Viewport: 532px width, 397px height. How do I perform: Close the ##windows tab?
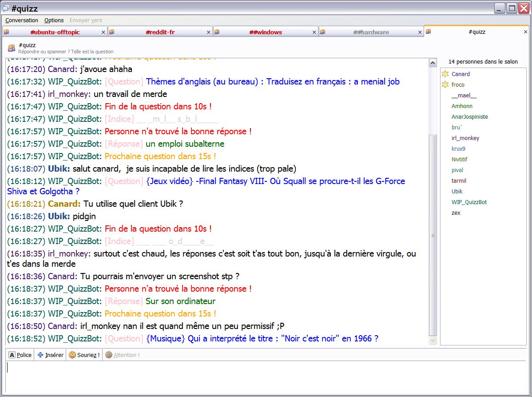point(314,32)
